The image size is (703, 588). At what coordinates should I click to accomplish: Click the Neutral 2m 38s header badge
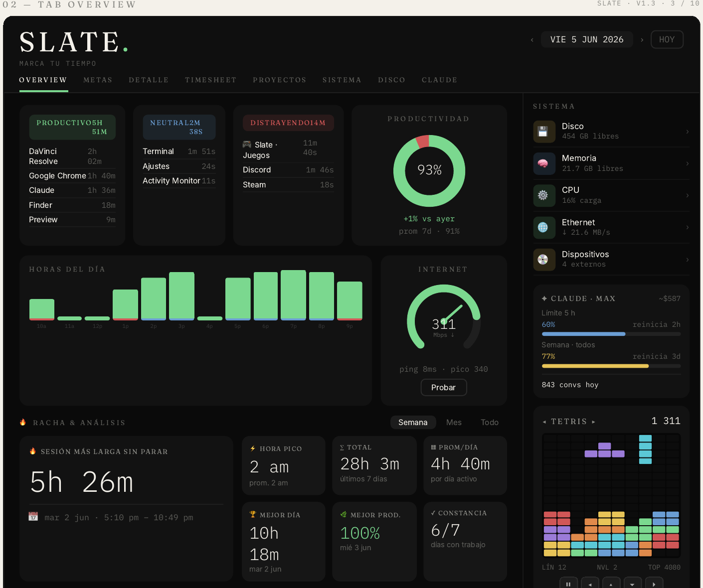[179, 127]
